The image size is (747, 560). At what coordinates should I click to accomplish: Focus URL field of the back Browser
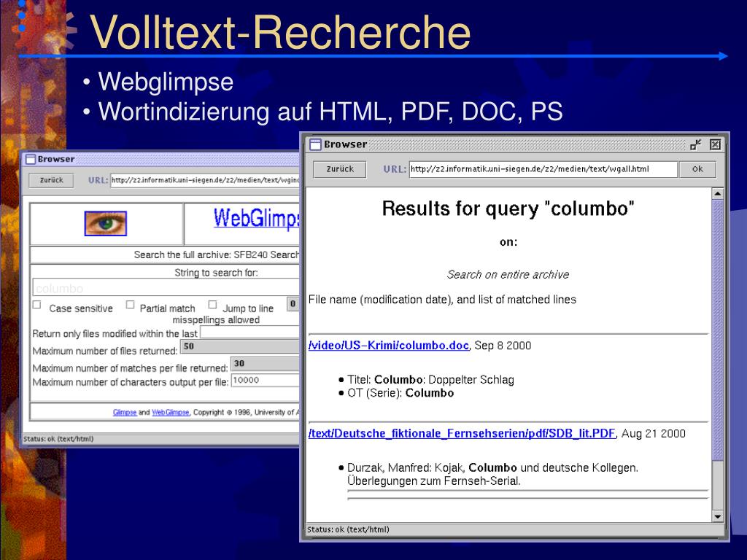pos(205,180)
